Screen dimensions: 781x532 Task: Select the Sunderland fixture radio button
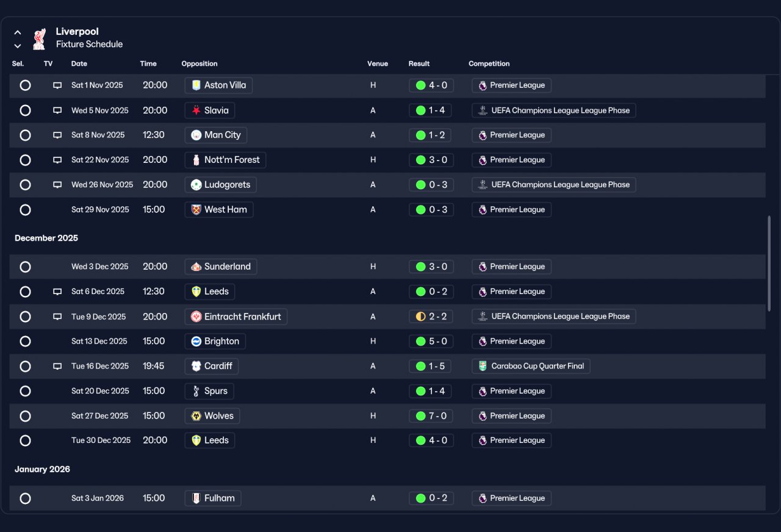25,267
